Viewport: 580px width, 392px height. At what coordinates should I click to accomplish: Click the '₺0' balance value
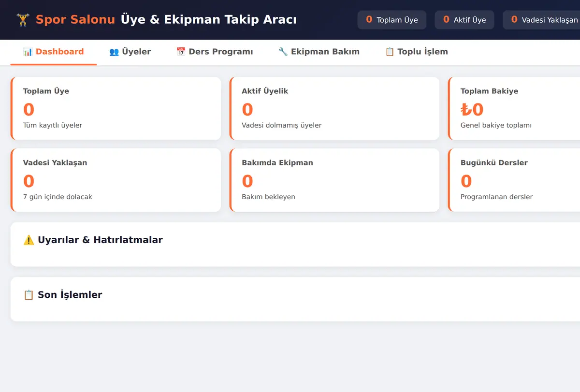tap(472, 110)
